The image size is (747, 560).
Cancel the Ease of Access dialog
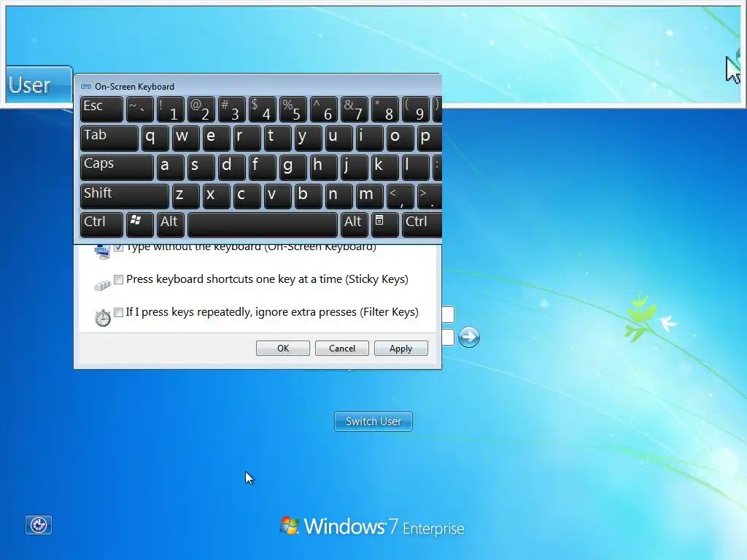point(342,348)
